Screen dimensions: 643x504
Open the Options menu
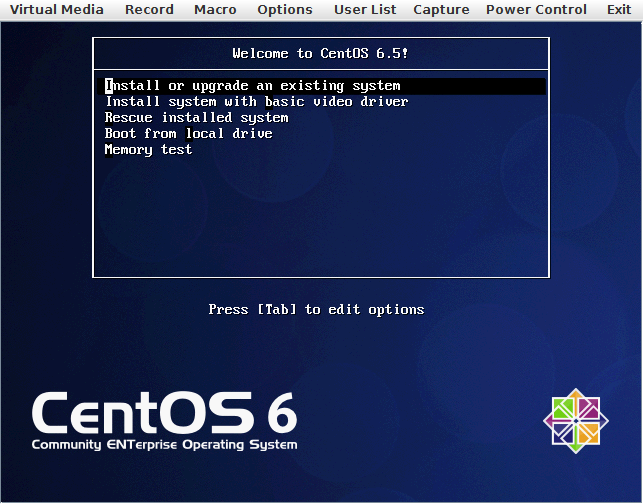[285, 10]
